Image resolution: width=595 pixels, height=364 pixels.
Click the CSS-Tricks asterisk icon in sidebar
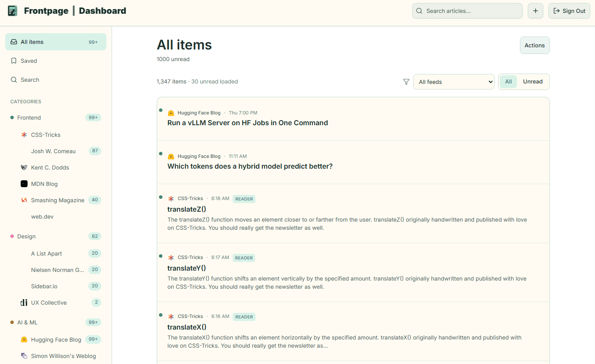[x=24, y=135]
